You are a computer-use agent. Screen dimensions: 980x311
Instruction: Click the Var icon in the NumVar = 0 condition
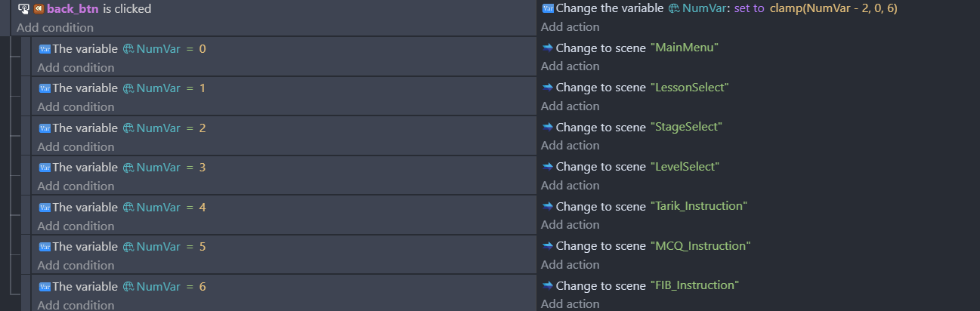click(44, 49)
